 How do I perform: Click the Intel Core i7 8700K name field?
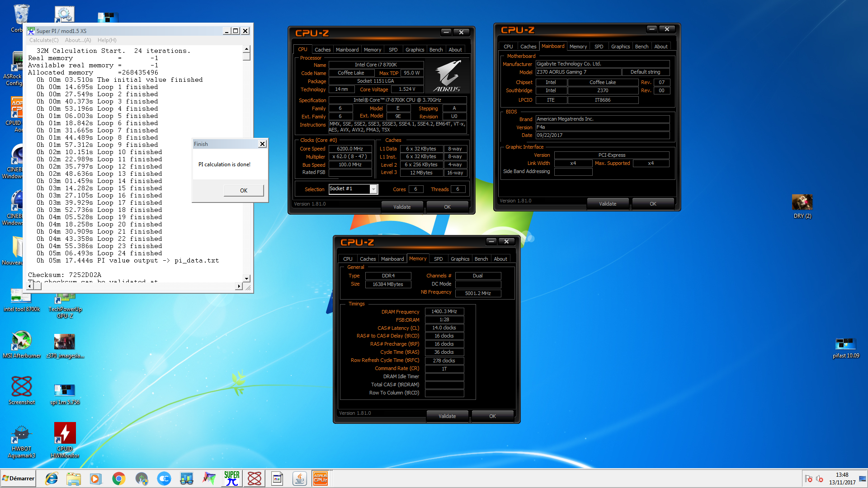tap(376, 65)
